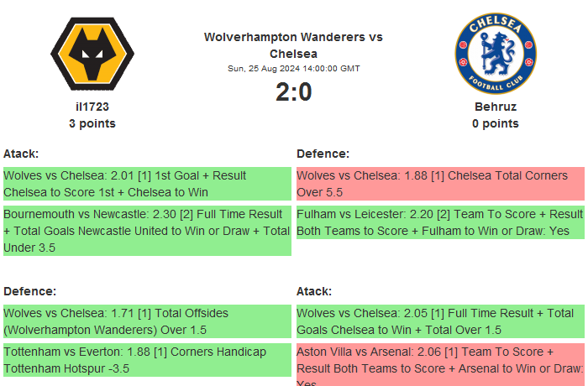Image resolution: width=588 pixels, height=386 pixels.
Task: Click the top-left Atack section heading
Action: pyautogui.click(x=21, y=154)
